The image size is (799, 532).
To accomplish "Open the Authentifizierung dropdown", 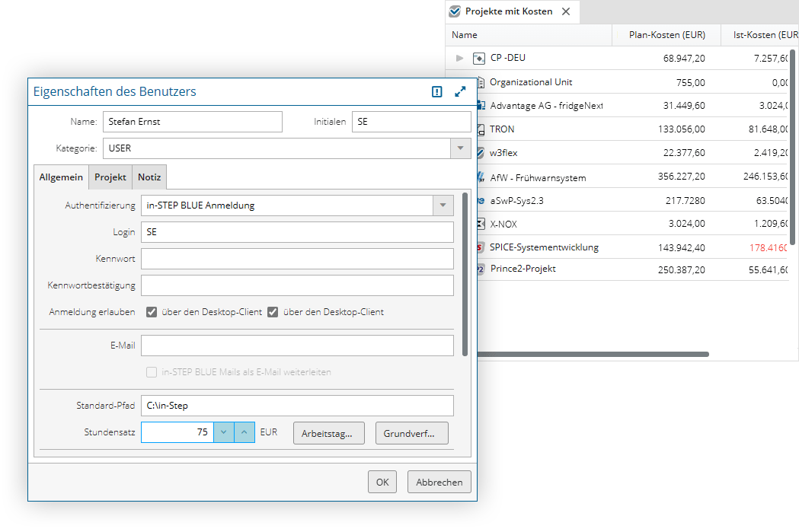I will click(443, 205).
